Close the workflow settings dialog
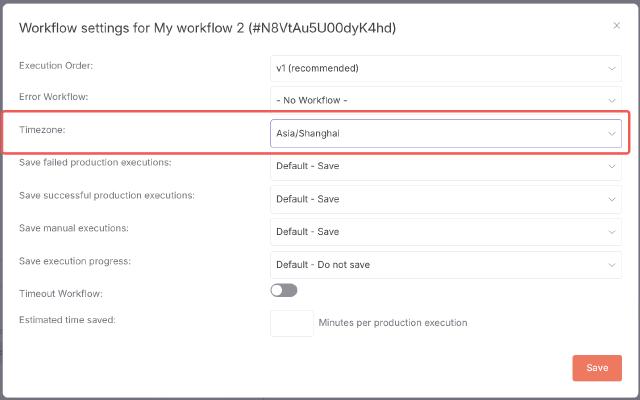 point(616,26)
